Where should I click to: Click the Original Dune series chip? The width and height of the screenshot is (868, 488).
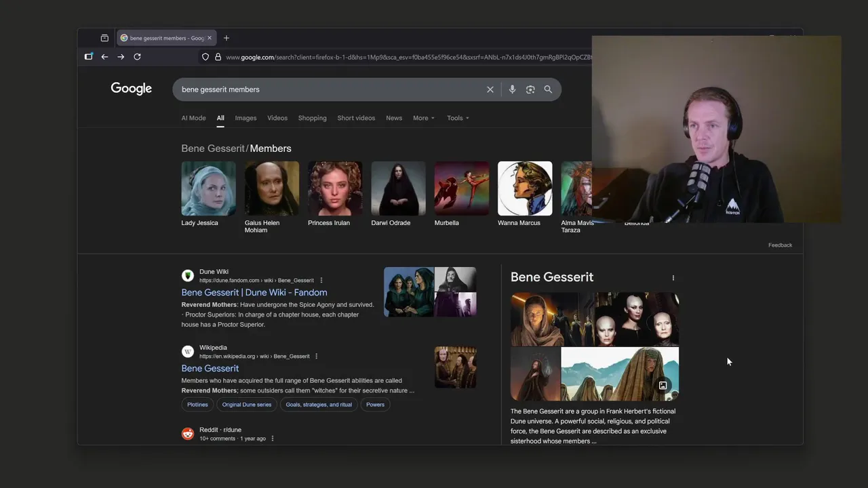click(247, 405)
